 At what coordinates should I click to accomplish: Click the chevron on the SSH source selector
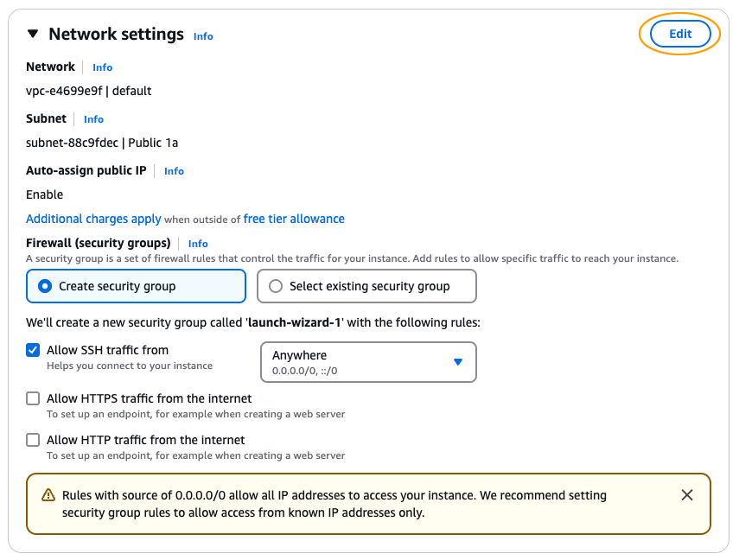458,362
